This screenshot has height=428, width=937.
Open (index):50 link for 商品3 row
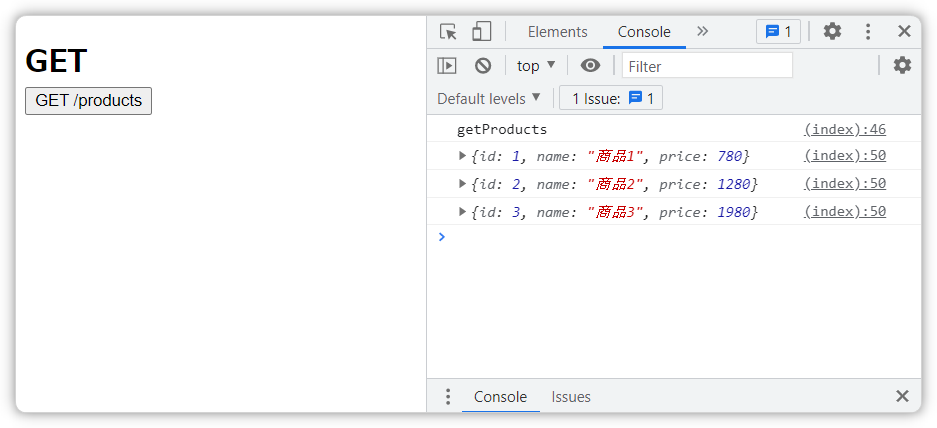845,212
